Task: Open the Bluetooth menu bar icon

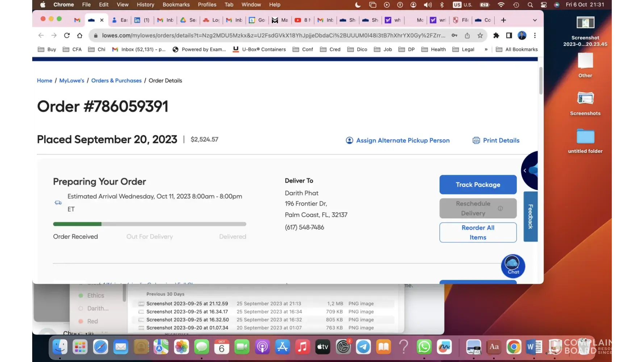Action: coord(442,5)
